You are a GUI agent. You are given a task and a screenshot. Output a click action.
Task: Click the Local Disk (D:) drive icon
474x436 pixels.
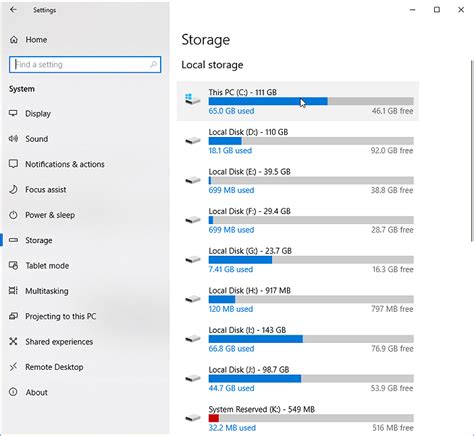click(x=193, y=141)
